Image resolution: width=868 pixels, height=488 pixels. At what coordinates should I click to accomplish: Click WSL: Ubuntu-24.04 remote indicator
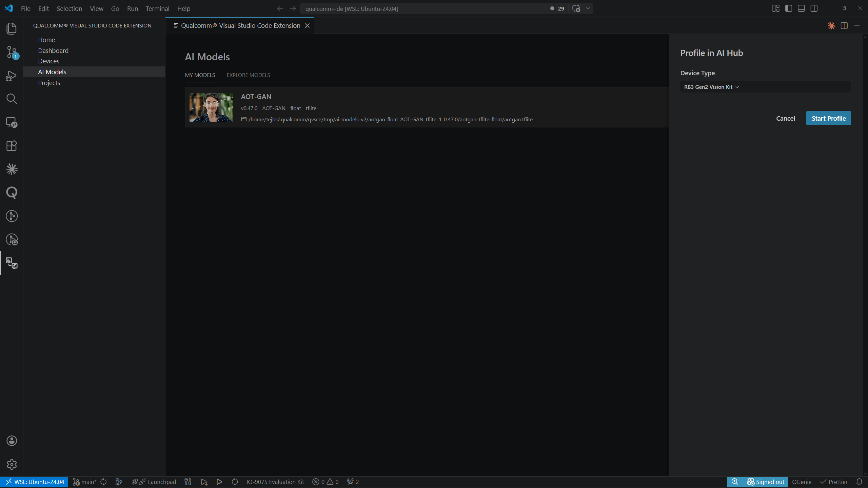35,482
